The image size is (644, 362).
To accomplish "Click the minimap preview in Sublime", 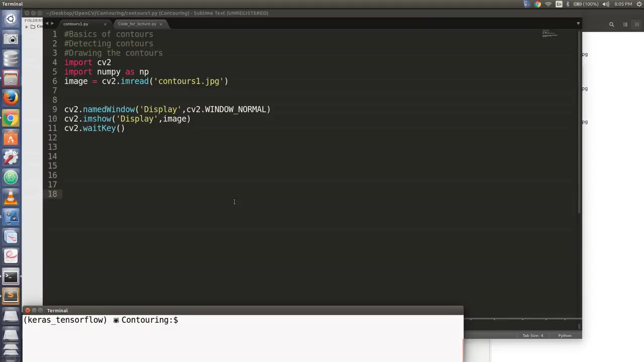I will pyautogui.click(x=549, y=34).
